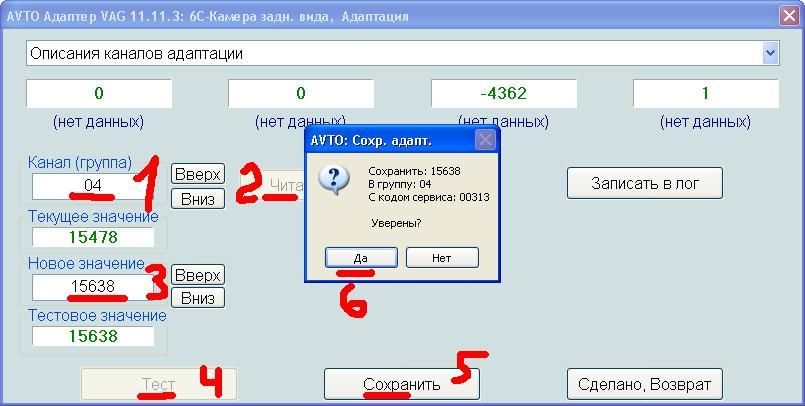The width and height of the screenshot is (805, 406).
Task: Click the Тест button
Action: point(158,384)
